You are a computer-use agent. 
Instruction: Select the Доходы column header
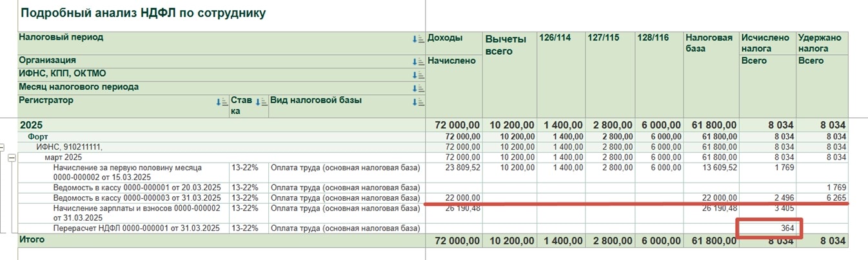[454, 43]
